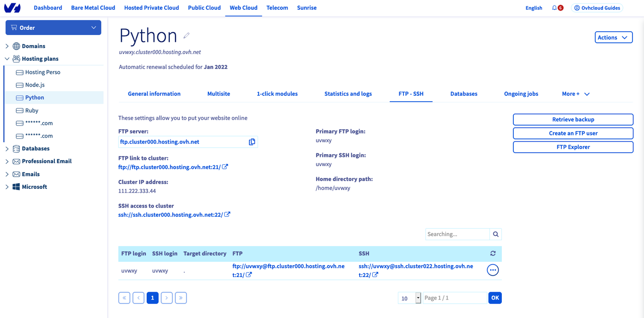The height and width of the screenshot is (318, 644).
Task: Open the Public Cloud menu
Action: 204,8
